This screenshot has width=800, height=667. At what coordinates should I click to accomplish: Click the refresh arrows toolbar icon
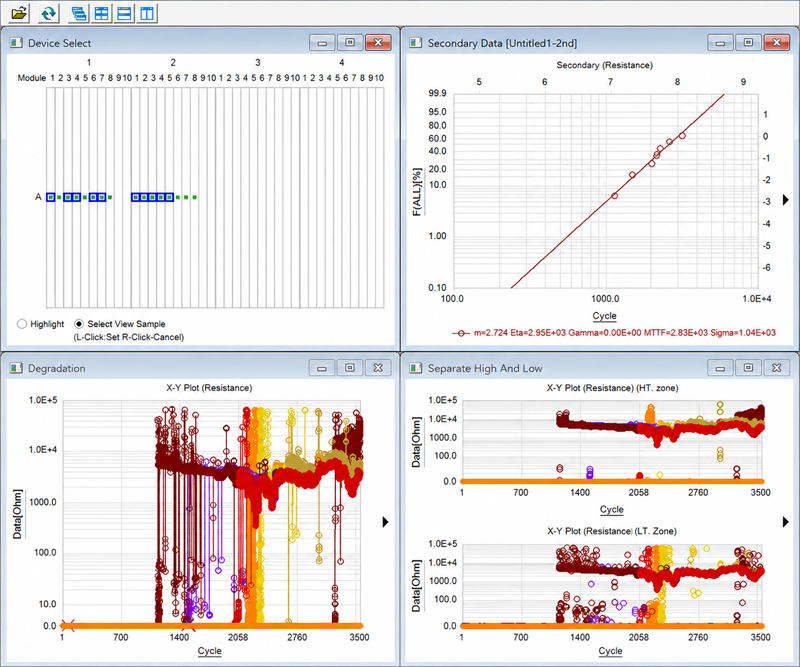click(48, 13)
